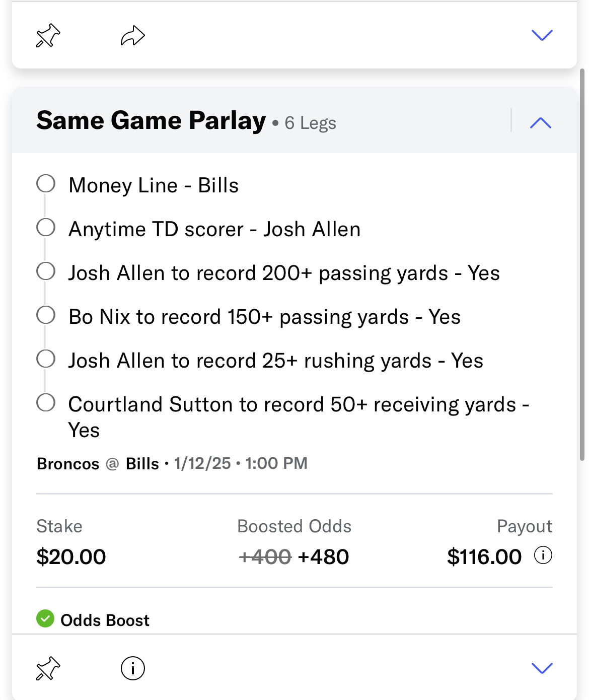Tap the Odds Boost label
Viewport: 589px width, 700px height.
105,620
